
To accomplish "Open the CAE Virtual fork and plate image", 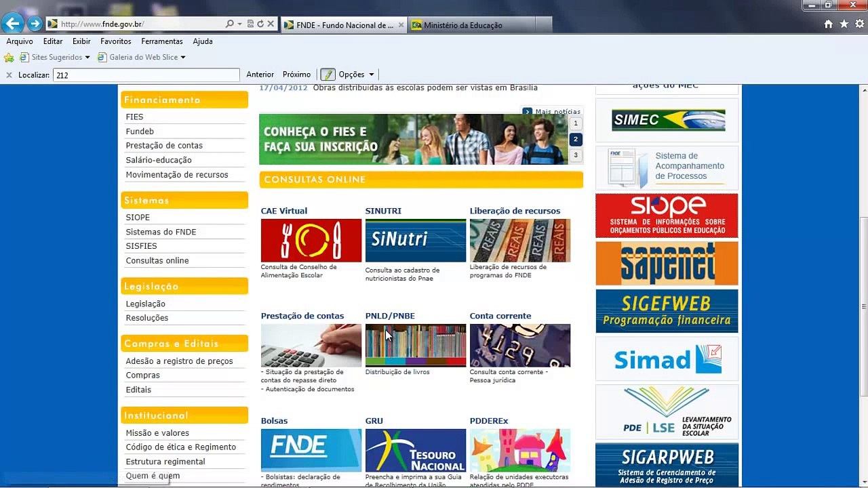I will [311, 240].
